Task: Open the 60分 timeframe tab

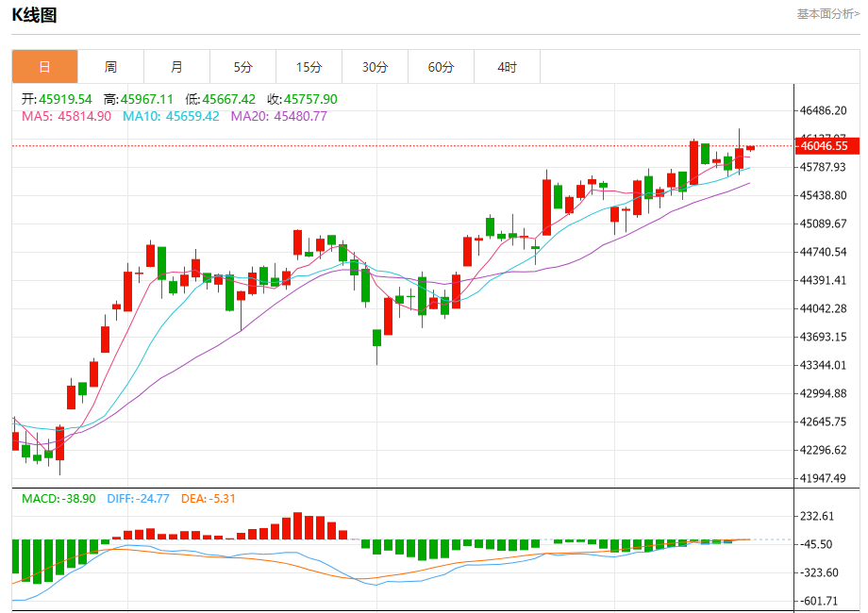Action: (x=442, y=67)
